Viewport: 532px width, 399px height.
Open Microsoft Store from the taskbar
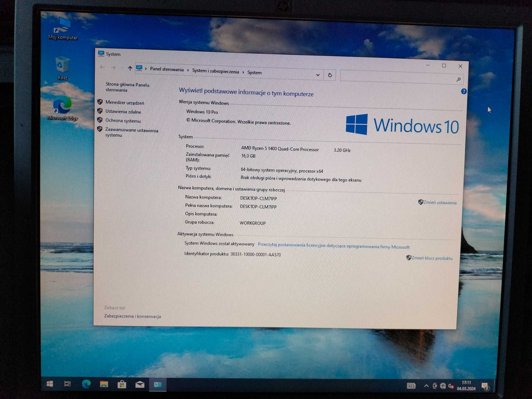click(x=122, y=384)
